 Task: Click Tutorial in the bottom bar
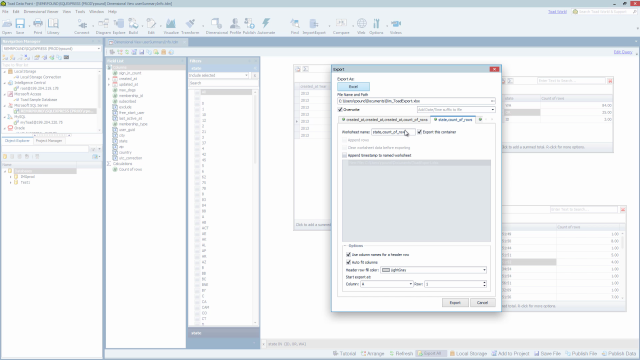tap(344, 353)
